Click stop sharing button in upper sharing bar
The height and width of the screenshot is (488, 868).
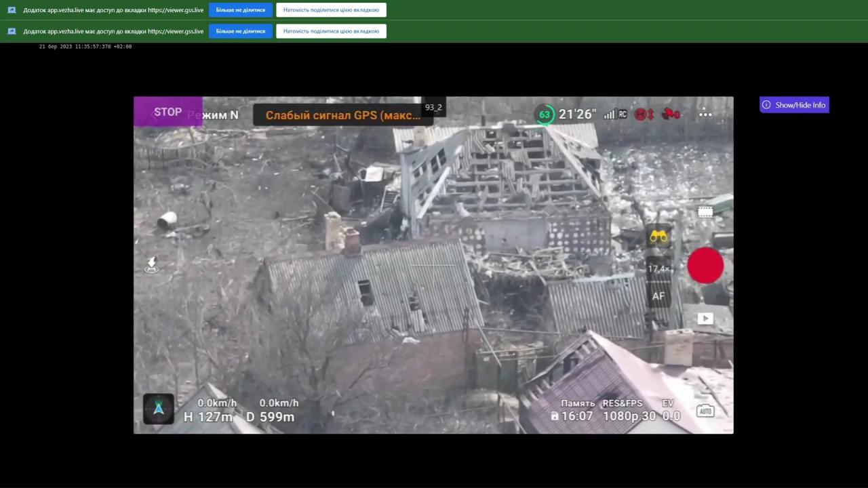(x=241, y=10)
